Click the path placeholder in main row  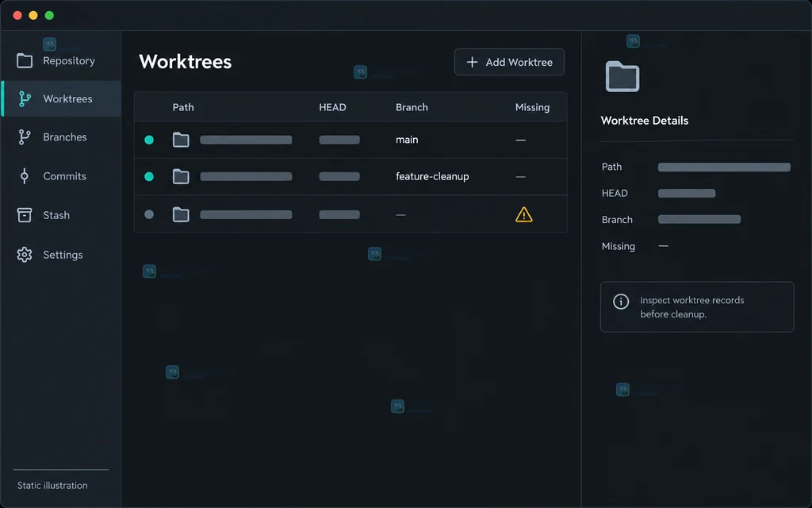coord(246,140)
